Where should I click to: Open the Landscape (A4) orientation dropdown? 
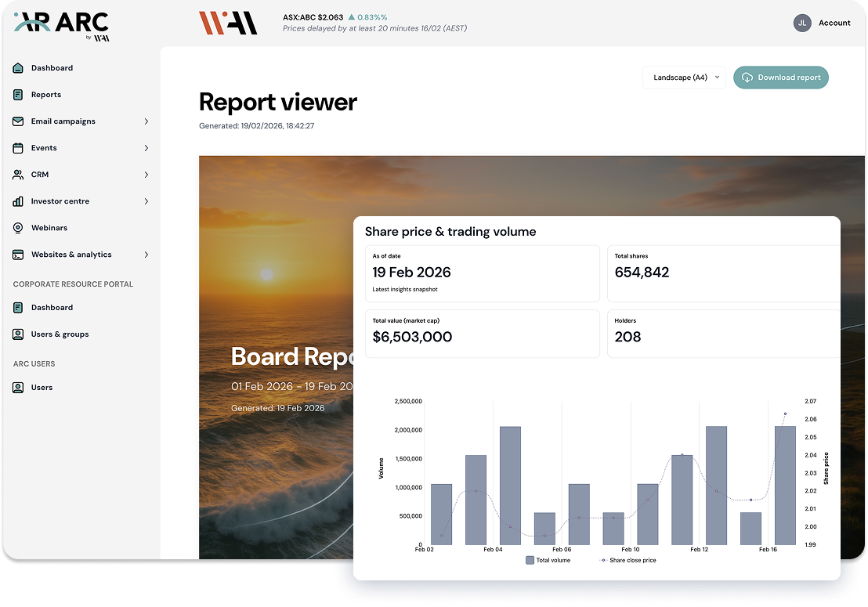coord(685,78)
